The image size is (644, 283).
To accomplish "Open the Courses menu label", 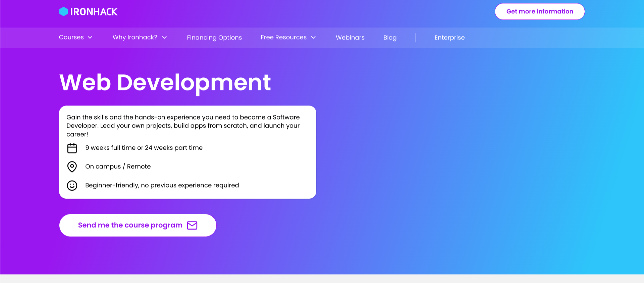I will tap(71, 38).
